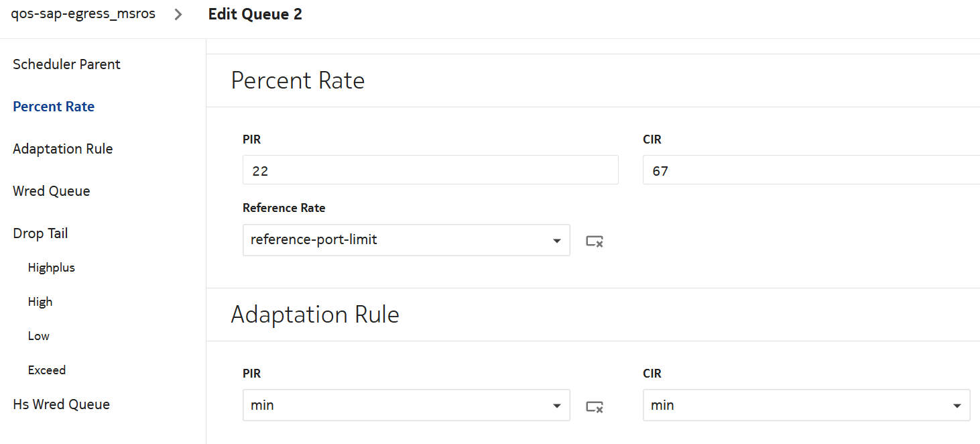Click the Edit Queue 2 title

tap(255, 14)
